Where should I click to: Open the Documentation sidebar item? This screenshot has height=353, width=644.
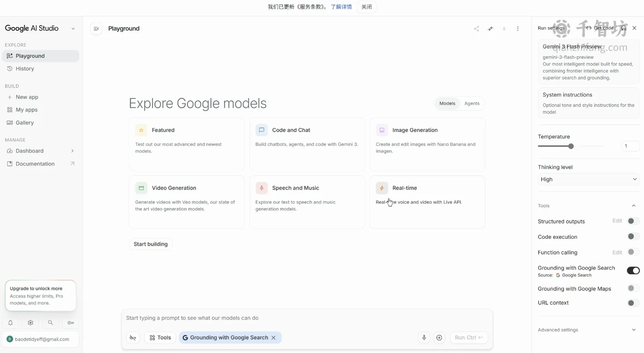(40, 164)
